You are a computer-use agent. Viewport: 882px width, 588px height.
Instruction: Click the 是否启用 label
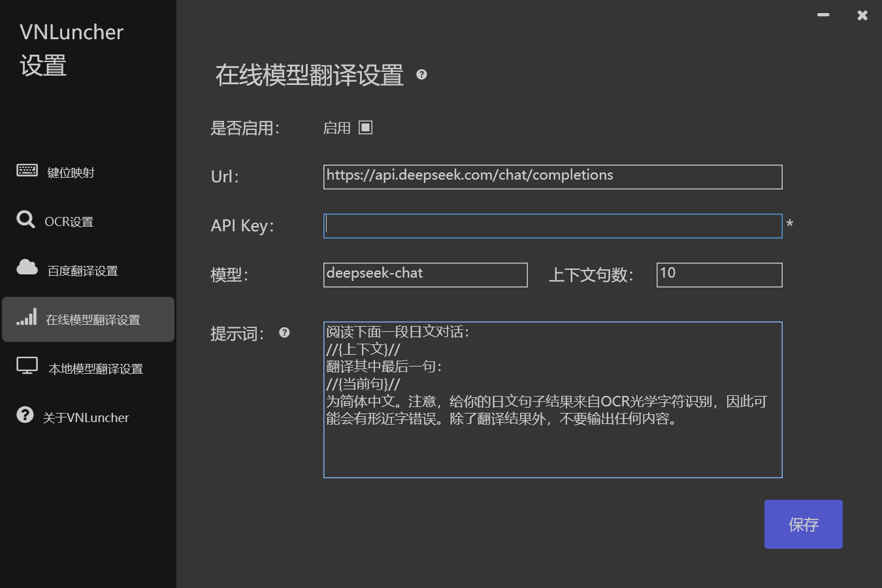pos(245,128)
